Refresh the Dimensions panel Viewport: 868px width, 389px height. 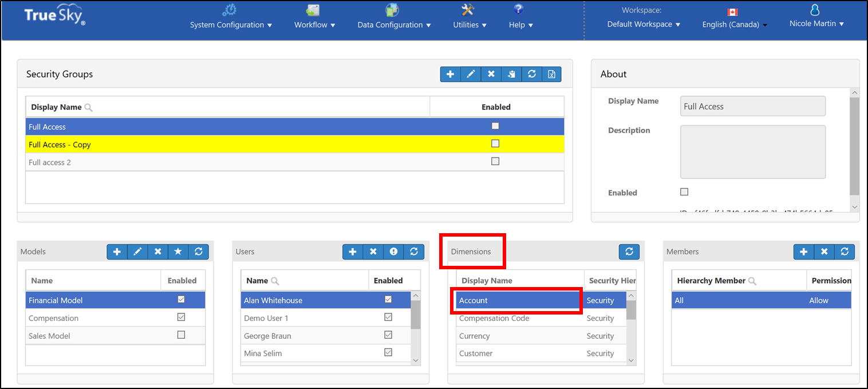coord(629,252)
